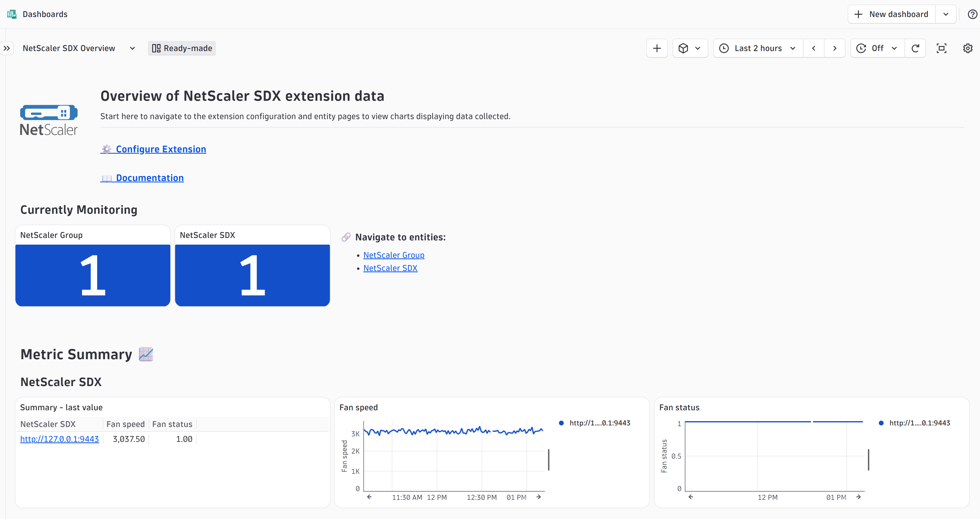
Task: Click the Fan speed column header
Action: 125,424
